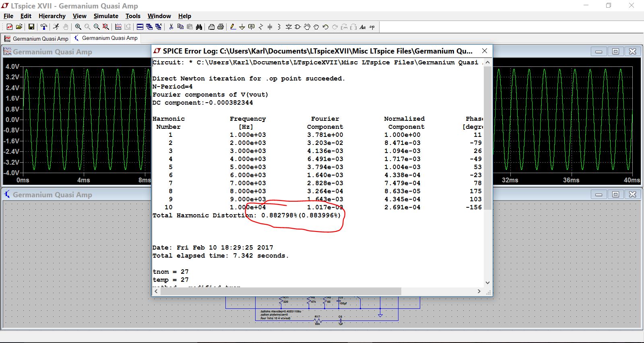Click the error log scroll-down arrow
This screenshot has height=343, width=644.
487,283
